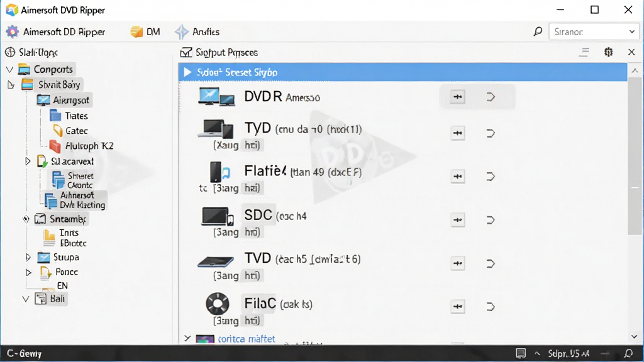Select the TYD device icon
The height and width of the screenshot is (362, 644).
(216, 129)
